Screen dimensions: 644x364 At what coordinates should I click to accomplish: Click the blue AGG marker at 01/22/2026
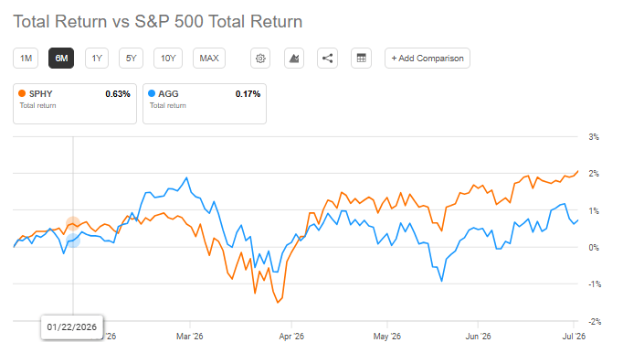(73, 241)
